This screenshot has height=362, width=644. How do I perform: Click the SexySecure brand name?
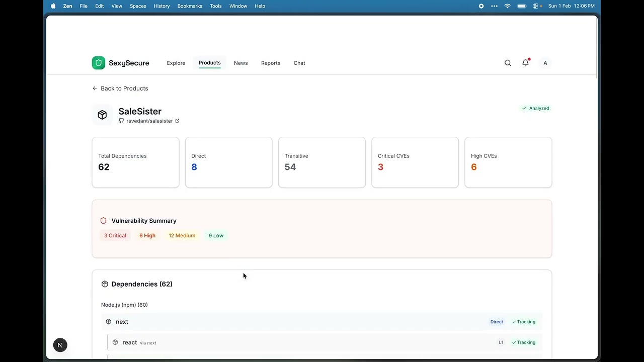pos(129,63)
